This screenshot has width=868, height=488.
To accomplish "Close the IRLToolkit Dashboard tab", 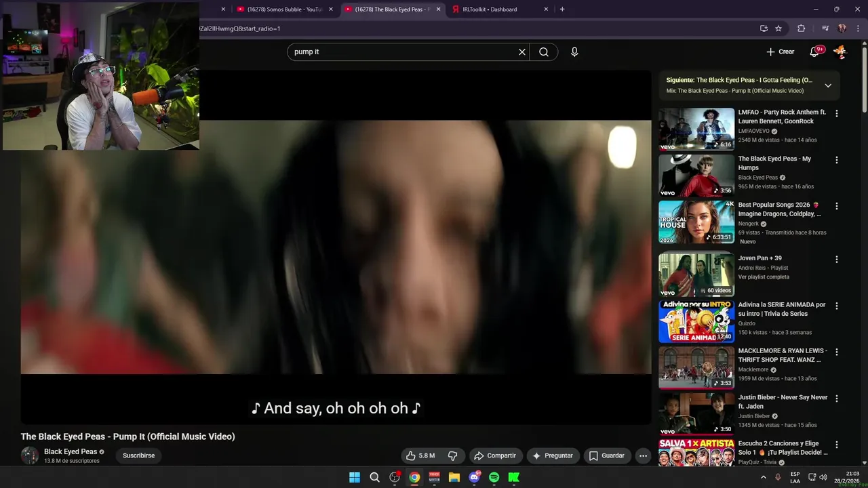I will pos(546,9).
